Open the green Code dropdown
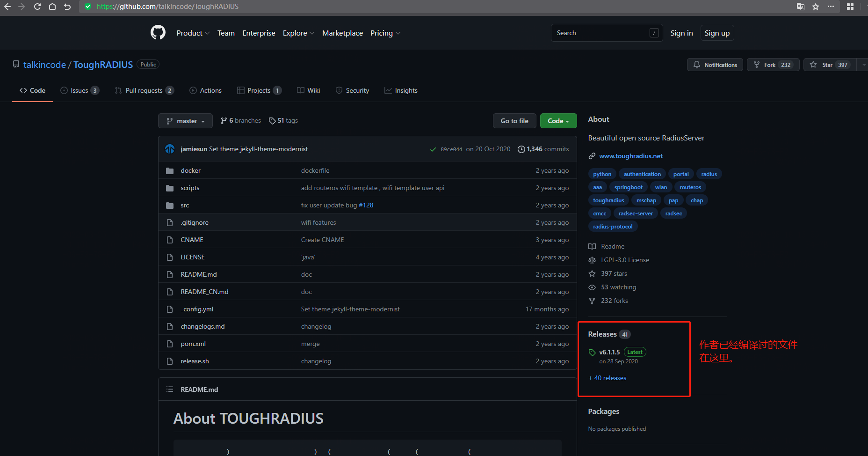The height and width of the screenshot is (456, 868). pos(558,120)
